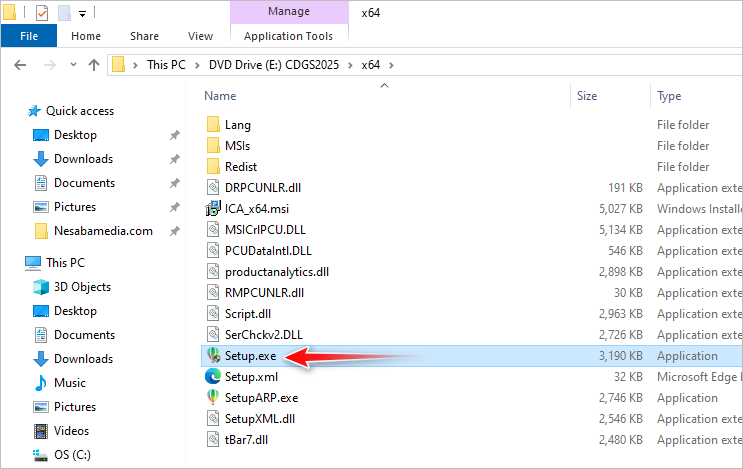
Task: Open the View ribbon tab
Action: 200,36
